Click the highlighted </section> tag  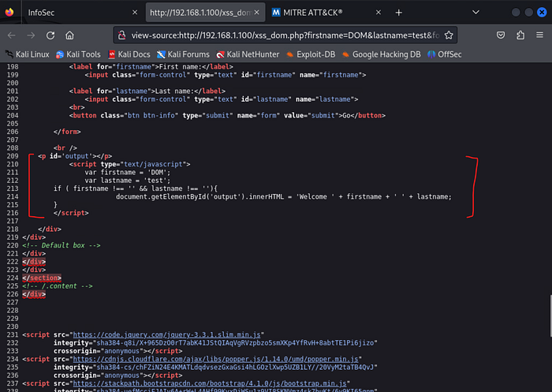coord(42,278)
